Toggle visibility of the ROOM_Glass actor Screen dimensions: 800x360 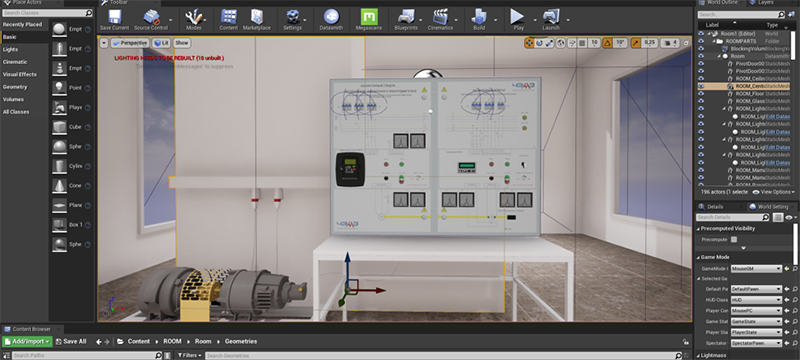(701, 101)
